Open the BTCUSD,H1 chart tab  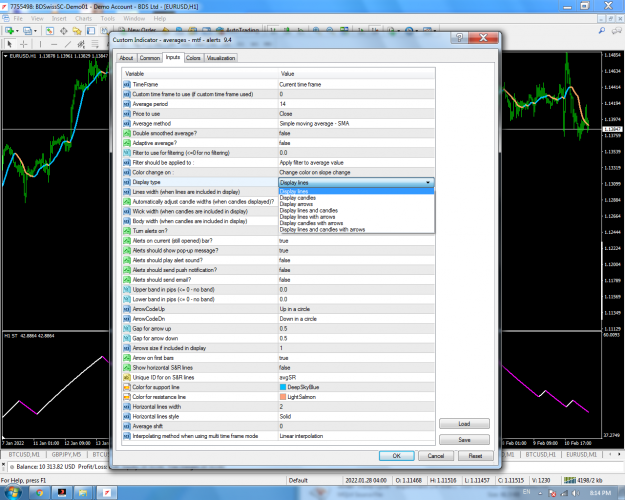(x=540, y=454)
